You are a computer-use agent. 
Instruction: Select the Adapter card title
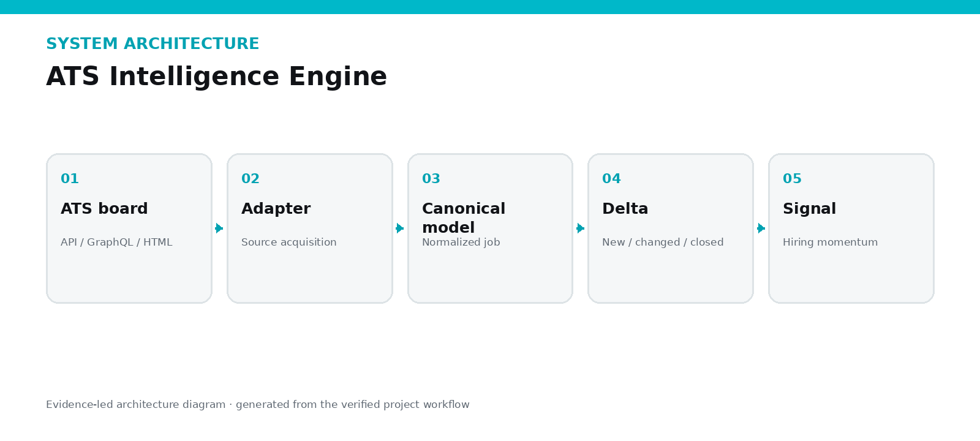click(276, 209)
